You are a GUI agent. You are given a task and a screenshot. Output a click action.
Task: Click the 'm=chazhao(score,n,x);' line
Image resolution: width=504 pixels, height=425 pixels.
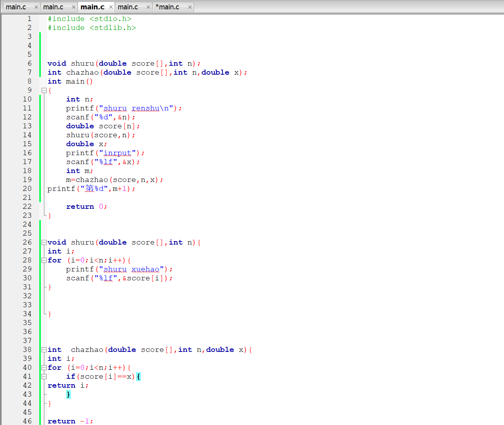[x=115, y=180]
